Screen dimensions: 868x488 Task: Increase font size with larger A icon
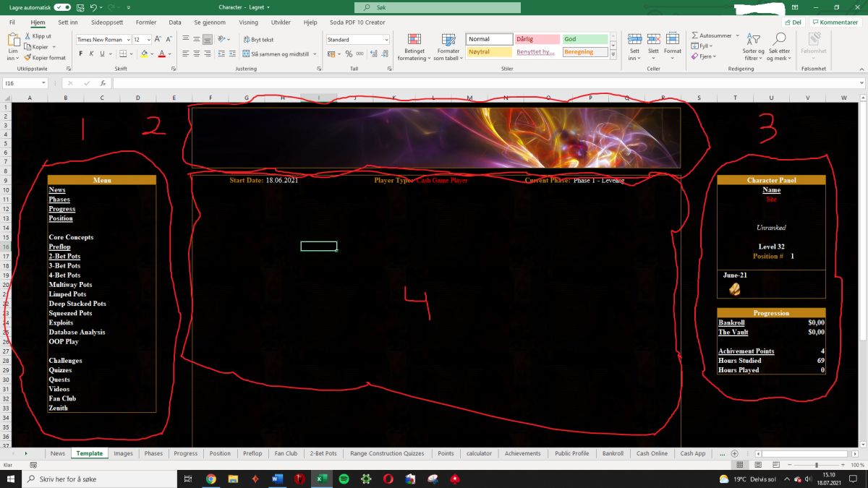point(158,40)
